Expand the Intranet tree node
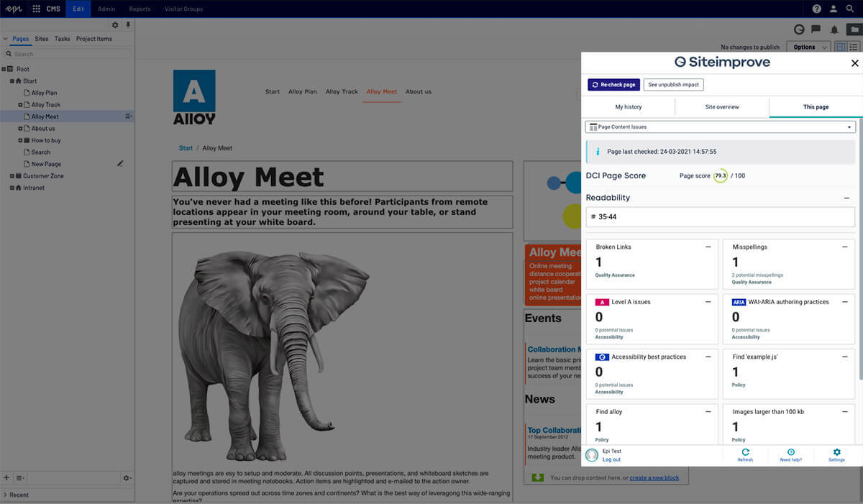 [12, 188]
